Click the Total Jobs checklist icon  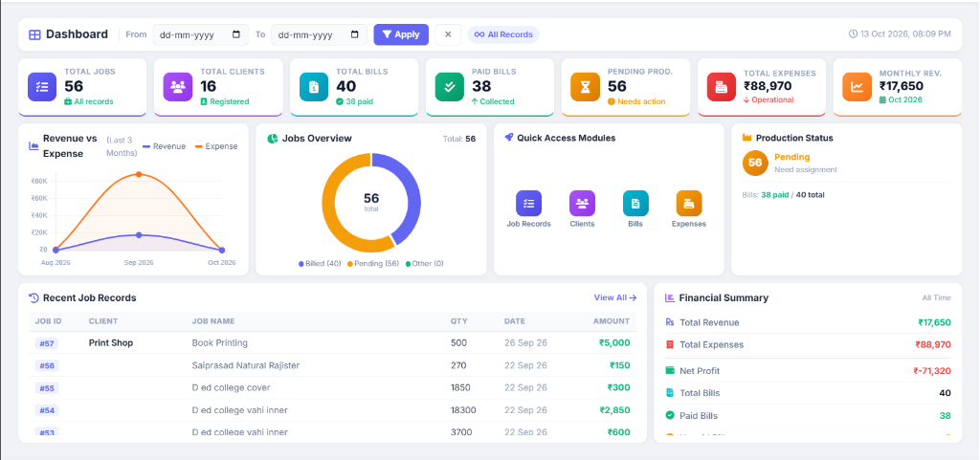(x=42, y=87)
